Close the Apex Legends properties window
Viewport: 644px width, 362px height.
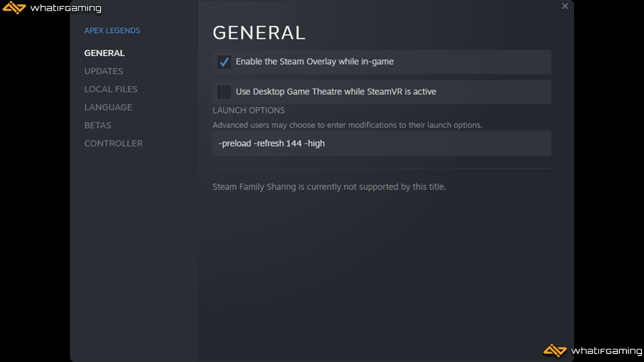pos(565,7)
